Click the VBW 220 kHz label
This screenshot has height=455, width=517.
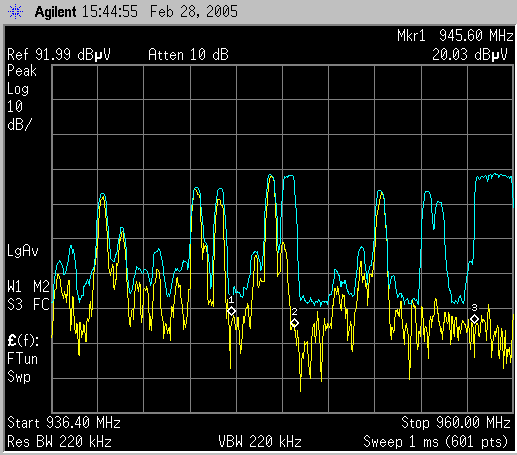(260, 442)
